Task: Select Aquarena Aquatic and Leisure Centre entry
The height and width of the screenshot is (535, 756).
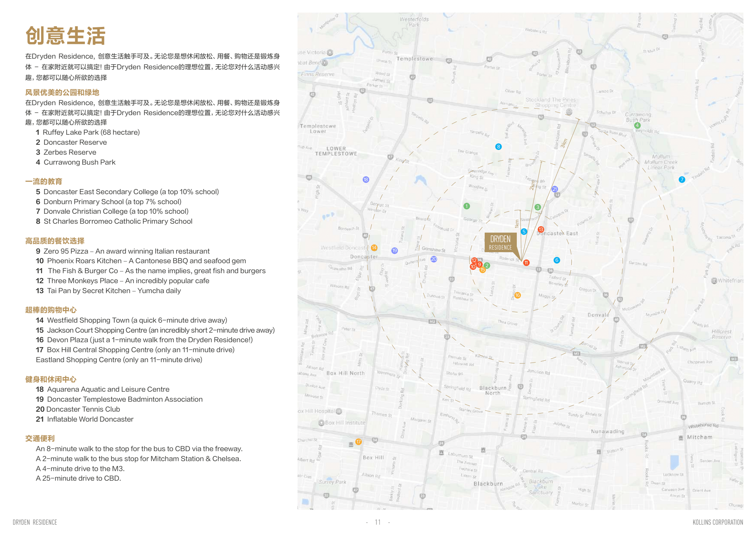Action: (103, 389)
